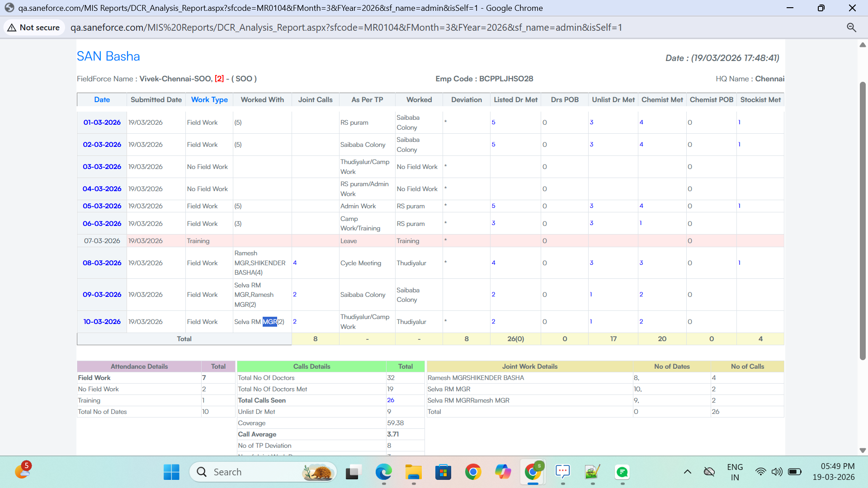The image size is (868, 488).
Task: Click the Wi-Fi network tray icon
Action: (760, 472)
